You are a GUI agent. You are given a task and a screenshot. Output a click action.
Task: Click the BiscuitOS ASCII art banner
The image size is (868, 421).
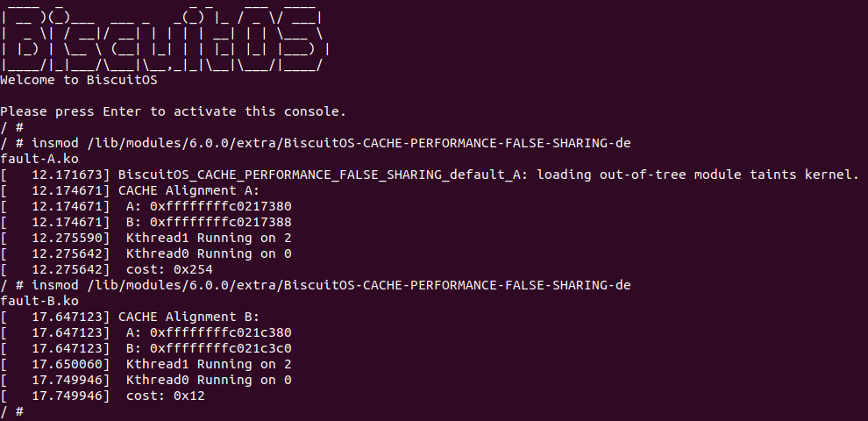(165, 39)
